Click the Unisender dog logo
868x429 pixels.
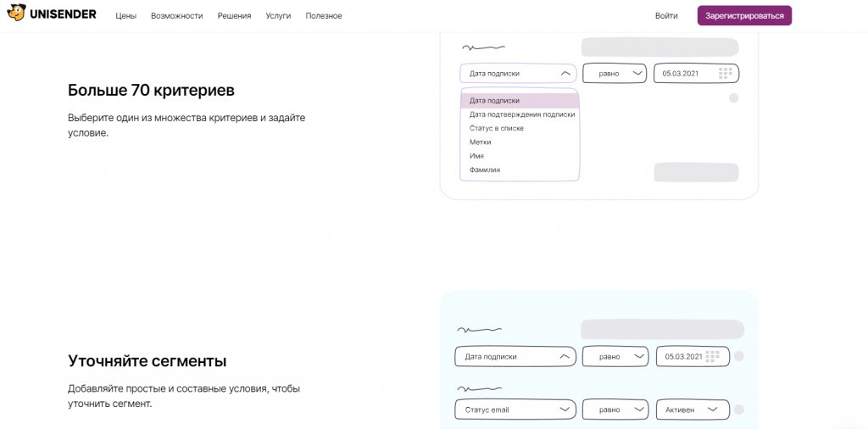16,14
